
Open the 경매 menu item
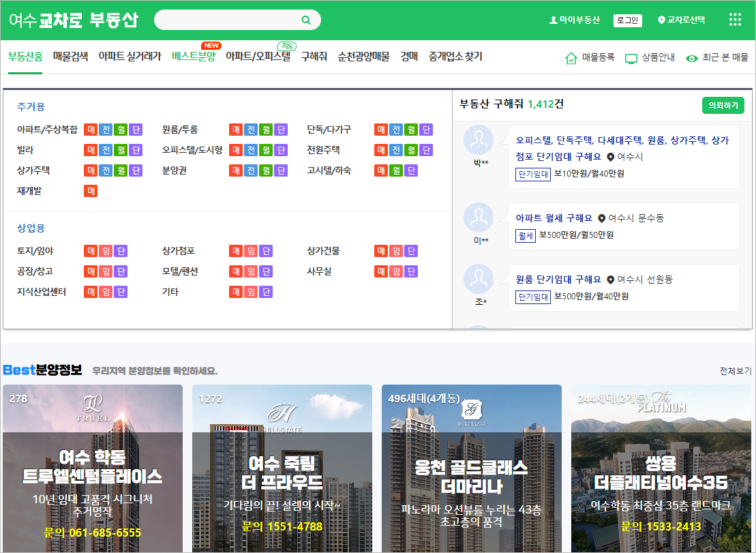pos(409,56)
